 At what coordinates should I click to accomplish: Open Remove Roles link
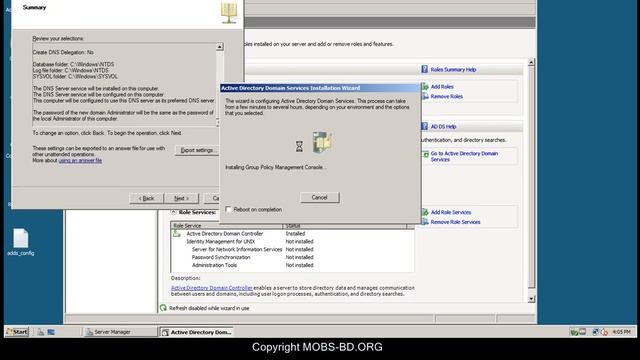coord(447,97)
